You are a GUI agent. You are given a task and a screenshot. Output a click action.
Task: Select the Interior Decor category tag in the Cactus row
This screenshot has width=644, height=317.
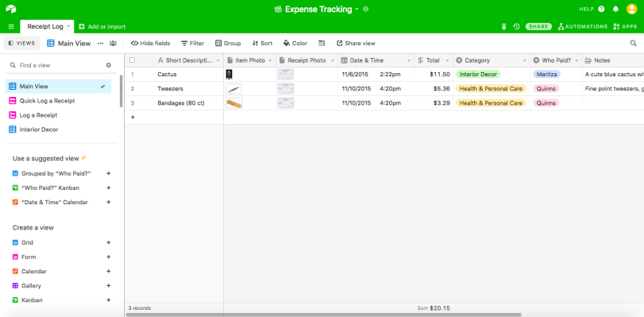[x=478, y=75]
